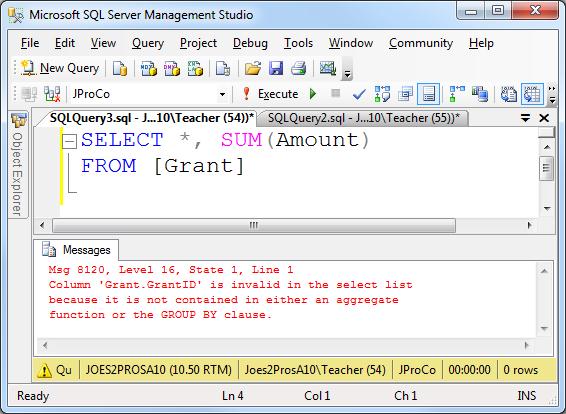
Task: Click 'JOES2PROSA10 (10.50 RTM)' status text
Action: pos(158,370)
